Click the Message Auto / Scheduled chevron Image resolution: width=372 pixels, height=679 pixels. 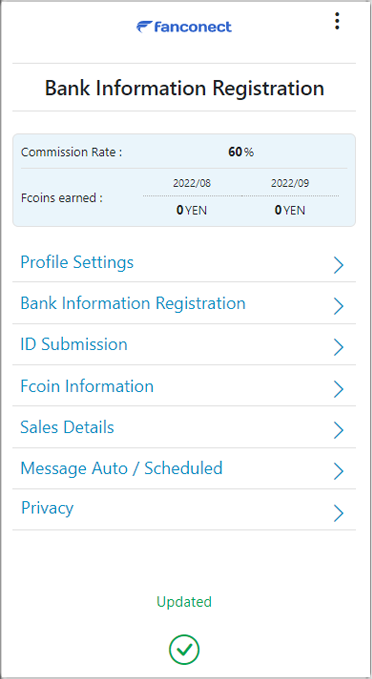[339, 471]
